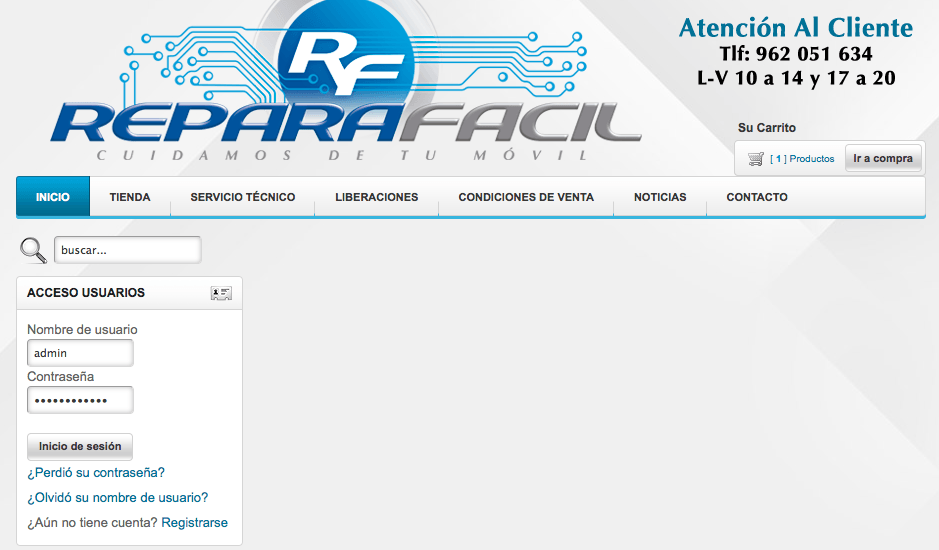Open the '[ 1 ] Productos' cart link
939x550 pixels.
click(802, 159)
